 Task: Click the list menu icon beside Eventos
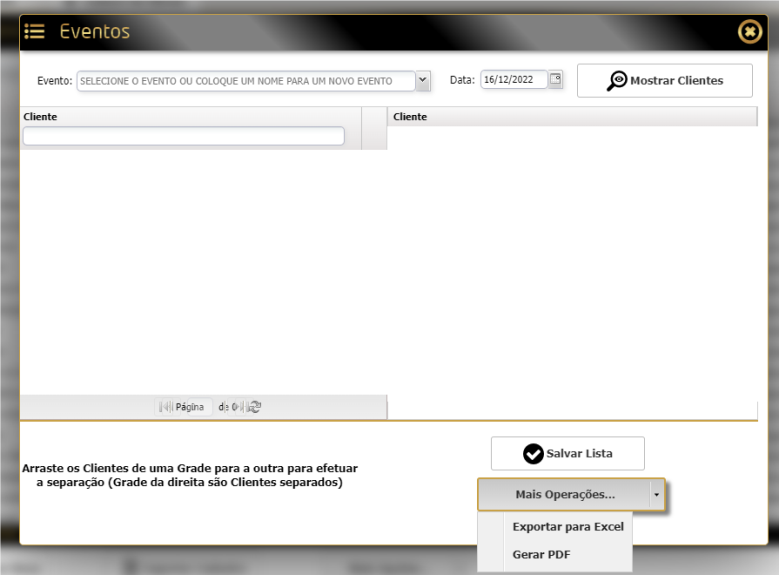point(34,31)
